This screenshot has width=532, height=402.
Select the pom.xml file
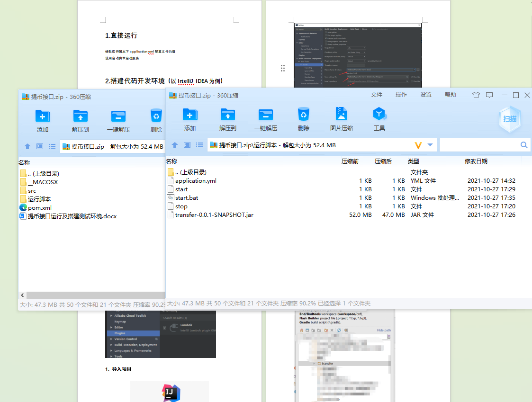[x=40, y=208]
